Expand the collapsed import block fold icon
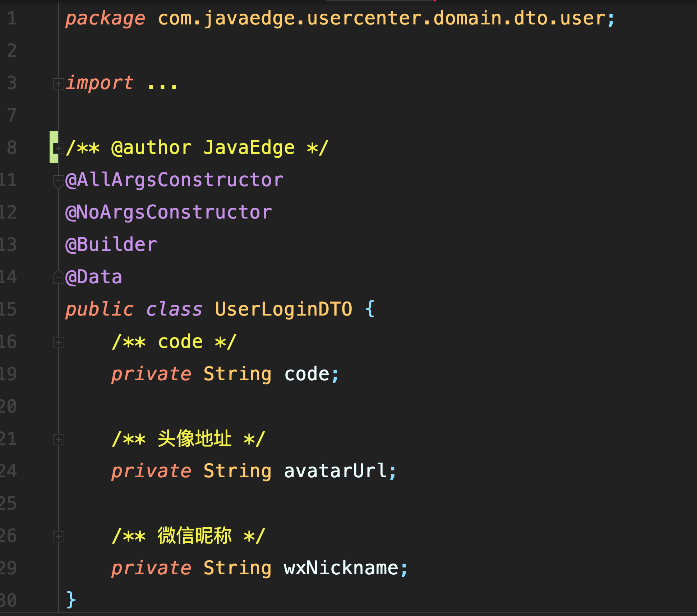The height and width of the screenshot is (616, 697). click(x=58, y=84)
